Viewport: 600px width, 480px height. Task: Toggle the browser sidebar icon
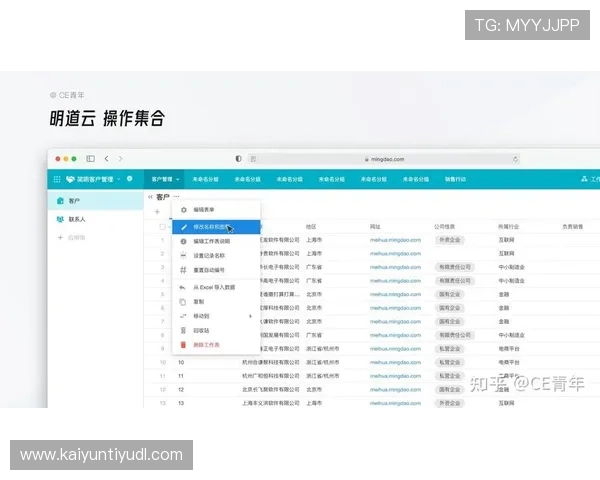pyautogui.click(x=90, y=159)
